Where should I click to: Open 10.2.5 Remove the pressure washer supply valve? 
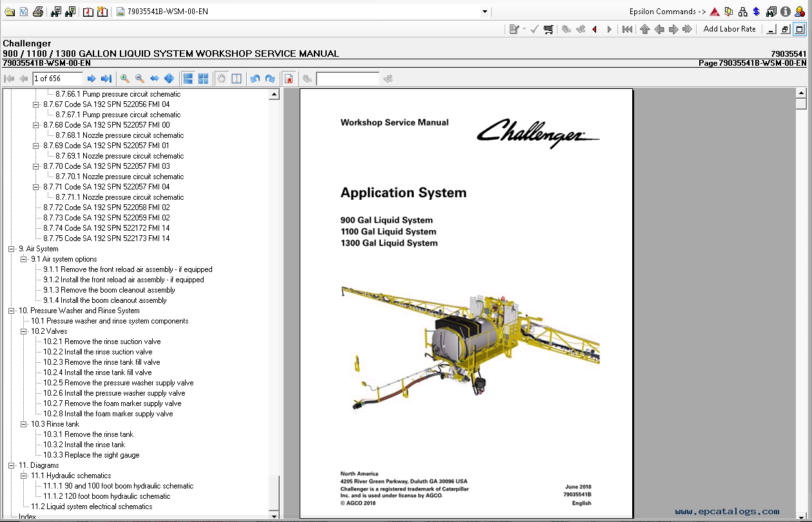tap(118, 383)
